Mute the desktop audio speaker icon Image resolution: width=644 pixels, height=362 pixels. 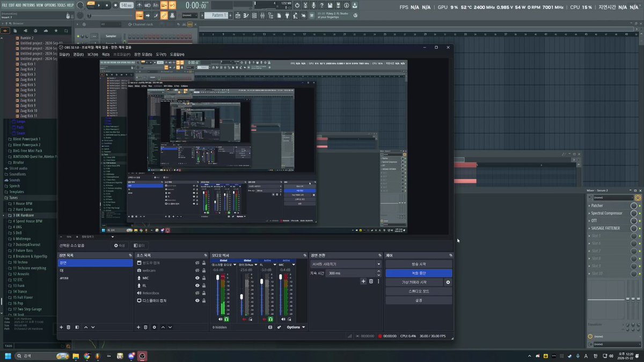220,319
